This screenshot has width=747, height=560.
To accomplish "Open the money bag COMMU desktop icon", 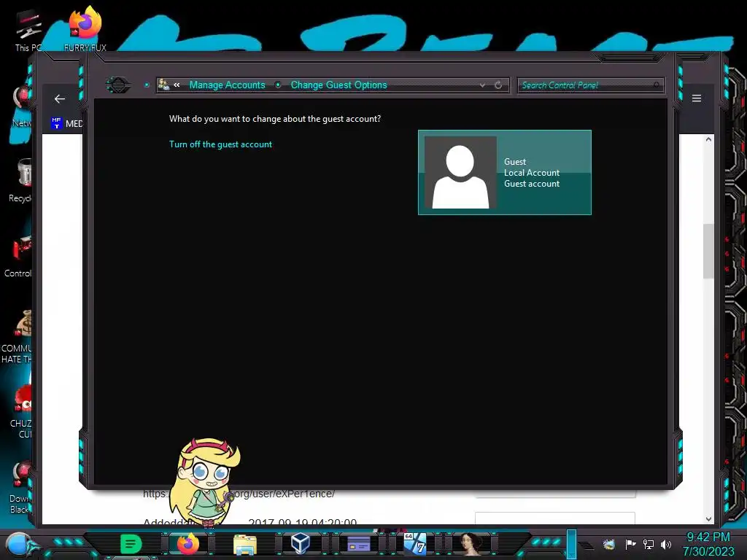I will [x=18, y=337].
